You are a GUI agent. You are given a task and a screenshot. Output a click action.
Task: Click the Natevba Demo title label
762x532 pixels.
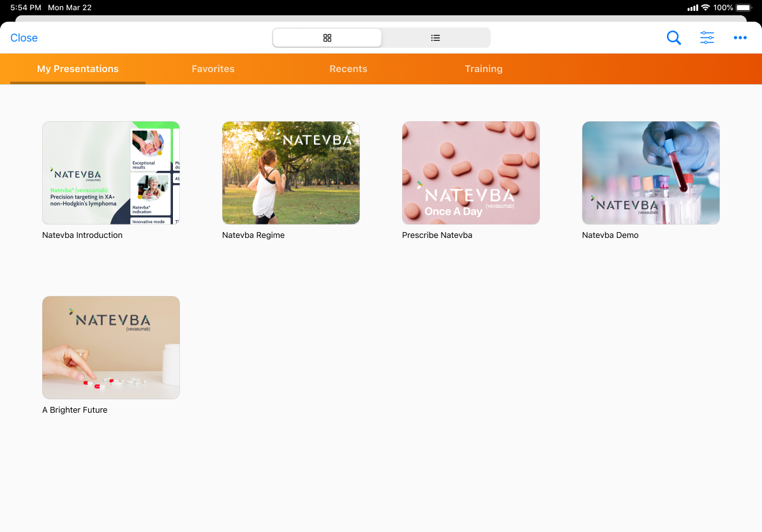(610, 235)
